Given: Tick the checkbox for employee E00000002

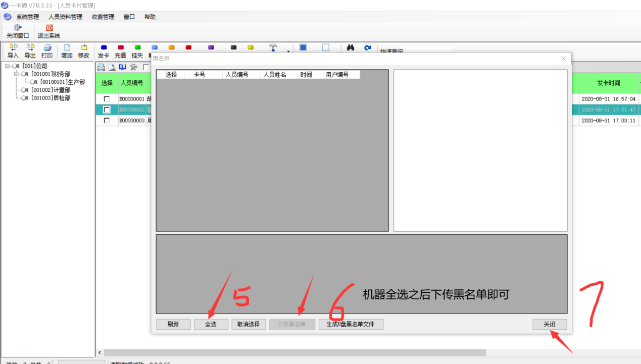Looking at the screenshot, I should 107,110.
